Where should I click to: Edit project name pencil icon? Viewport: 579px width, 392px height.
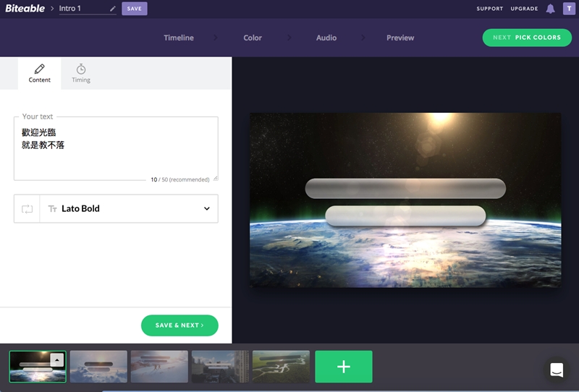coord(113,9)
